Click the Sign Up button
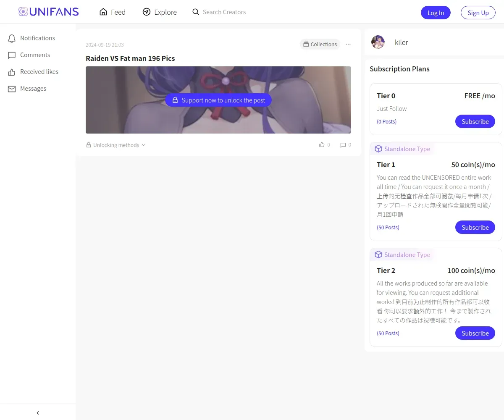 click(x=478, y=13)
